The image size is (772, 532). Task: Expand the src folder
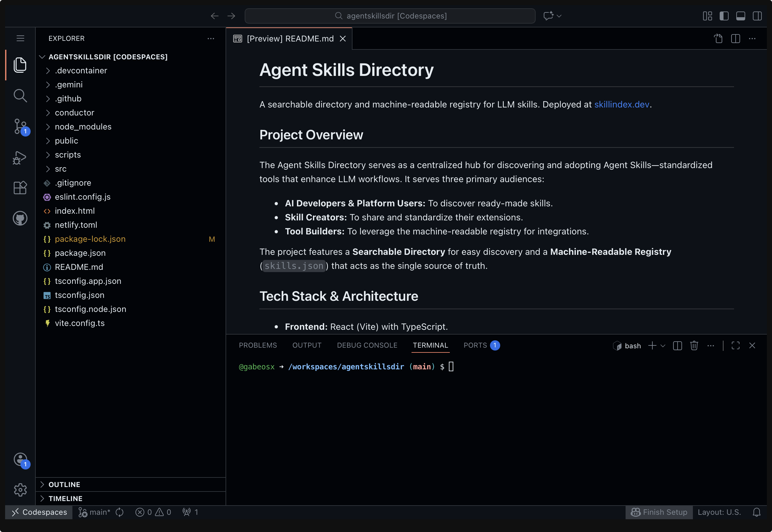click(61, 169)
